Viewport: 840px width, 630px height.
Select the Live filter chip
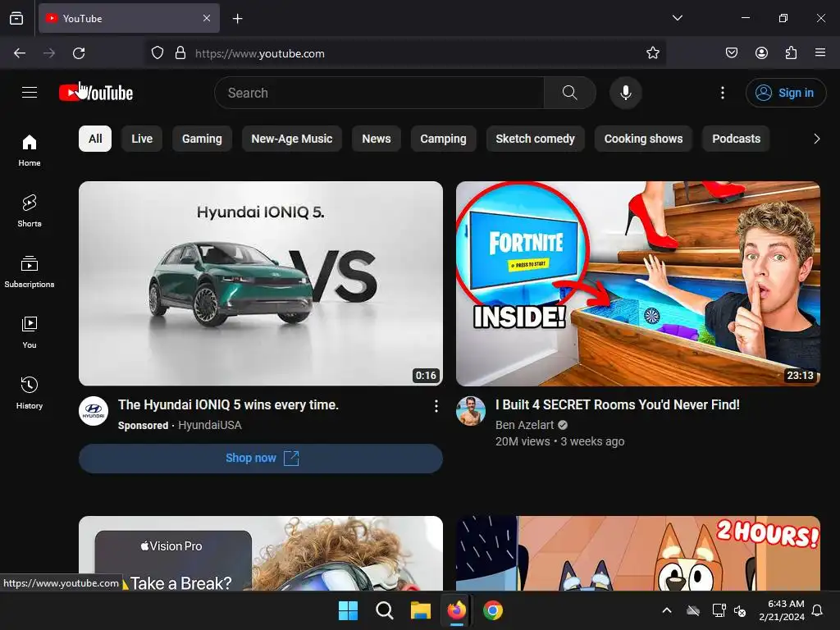tap(142, 139)
